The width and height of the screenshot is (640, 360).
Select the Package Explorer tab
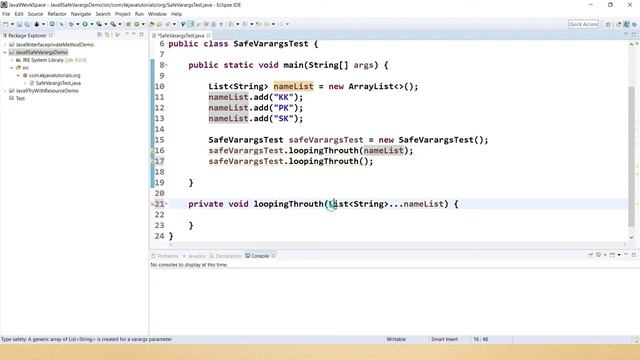(x=27, y=36)
